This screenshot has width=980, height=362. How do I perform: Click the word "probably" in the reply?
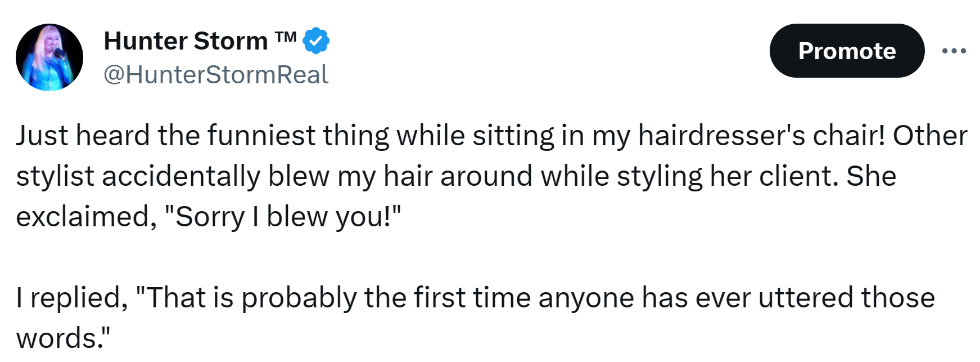[x=299, y=298]
